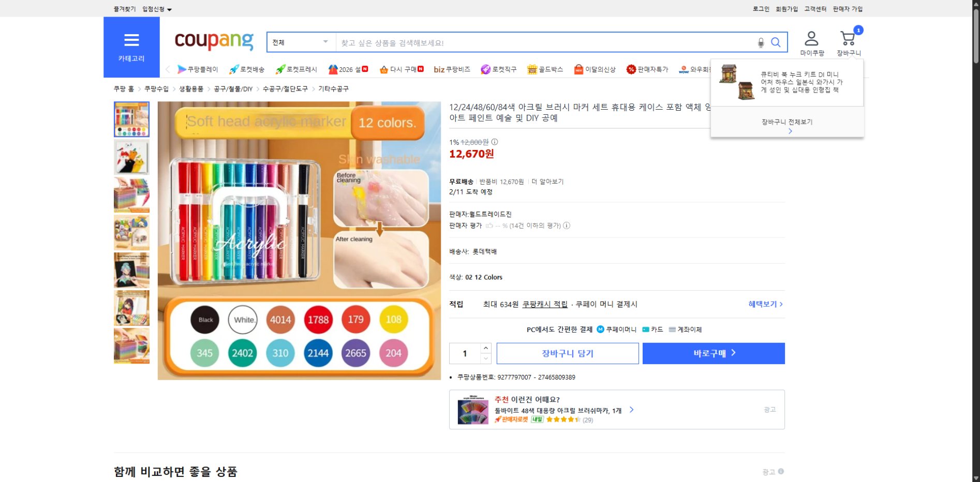Click the Coupang logo
The image size is (980, 482).
coord(213,41)
